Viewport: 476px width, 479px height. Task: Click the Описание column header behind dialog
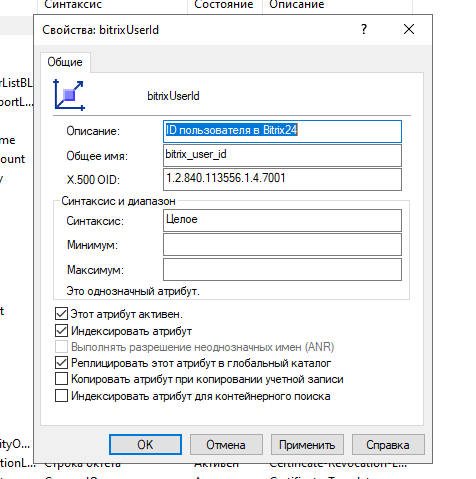pos(337,5)
